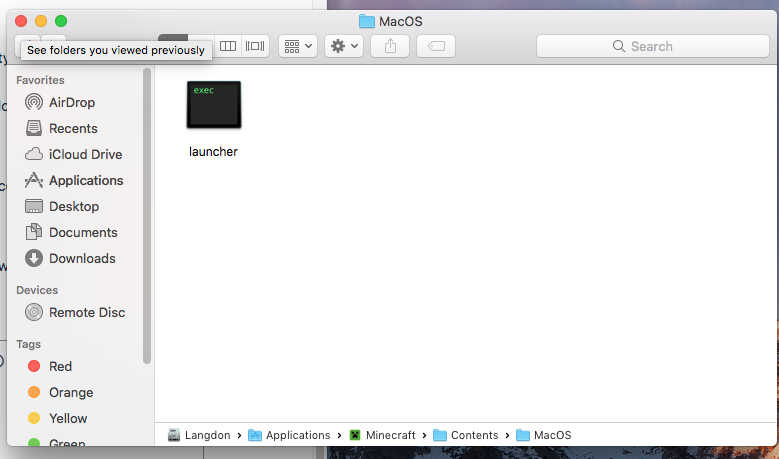The image size is (779, 459).
Task: Click the Yellow tag
Action: point(58,418)
